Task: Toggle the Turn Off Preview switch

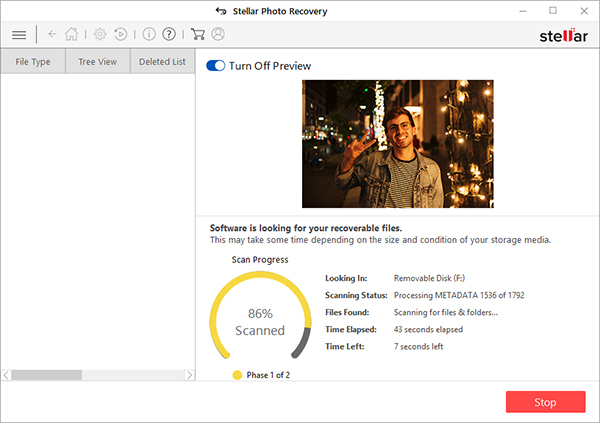Action: 215,66
